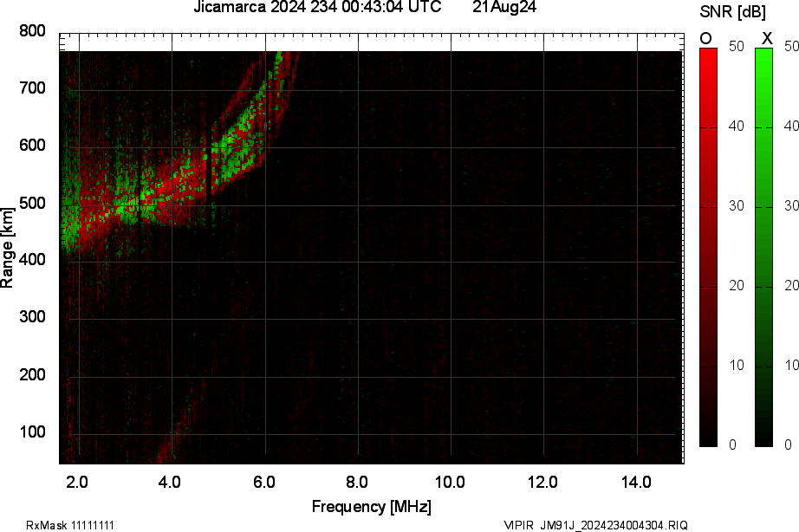Click the 'RxMask 11111111' footer text
The width and height of the screenshot is (799, 532).
(70, 525)
